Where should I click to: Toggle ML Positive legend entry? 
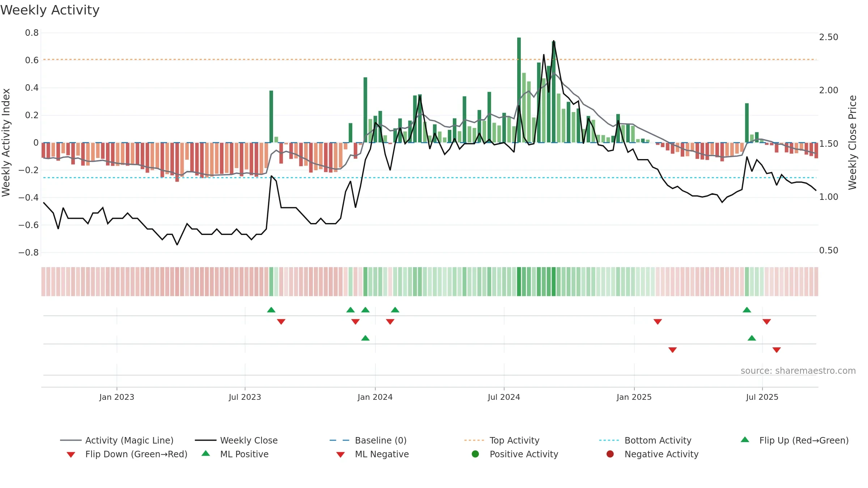pyautogui.click(x=235, y=454)
